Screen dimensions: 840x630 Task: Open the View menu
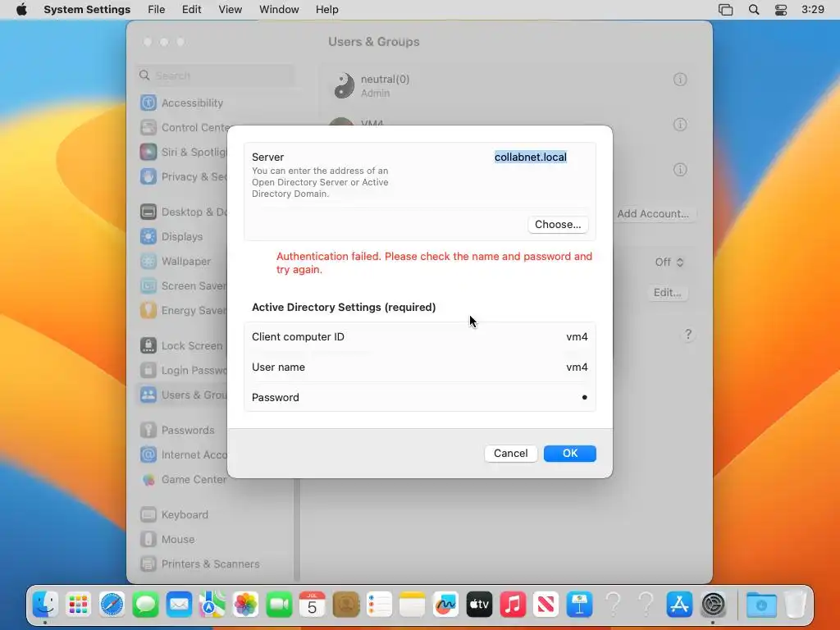point(231,10)
